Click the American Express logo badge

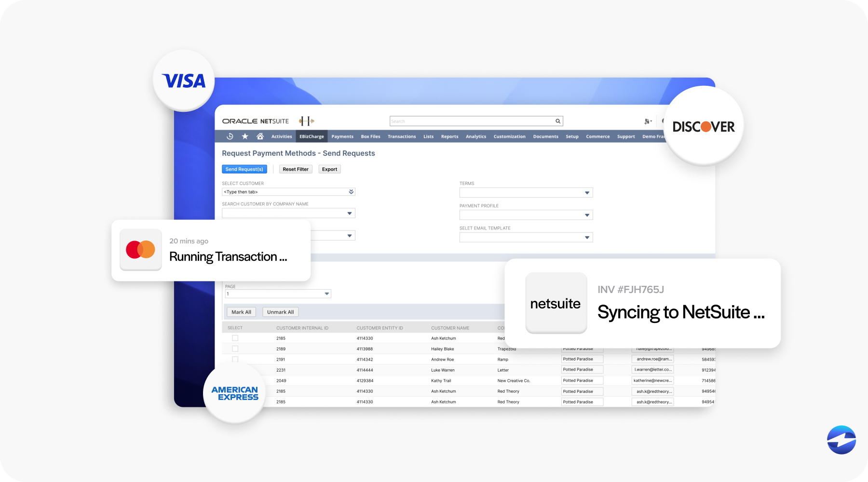pyautogui.click(x=234, y=393)
